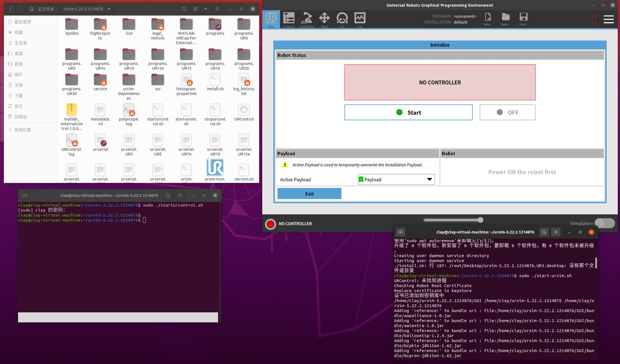The image size is (620, 364).
Task: Select the Move tab icon
Action: (324, 18)
